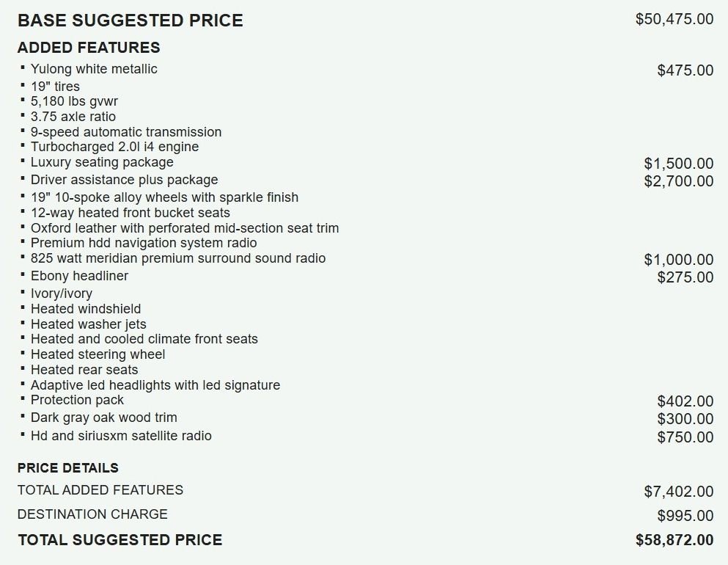Click the Ebony headliner feature
728x565 pixels.
click(x=79, y=276)
